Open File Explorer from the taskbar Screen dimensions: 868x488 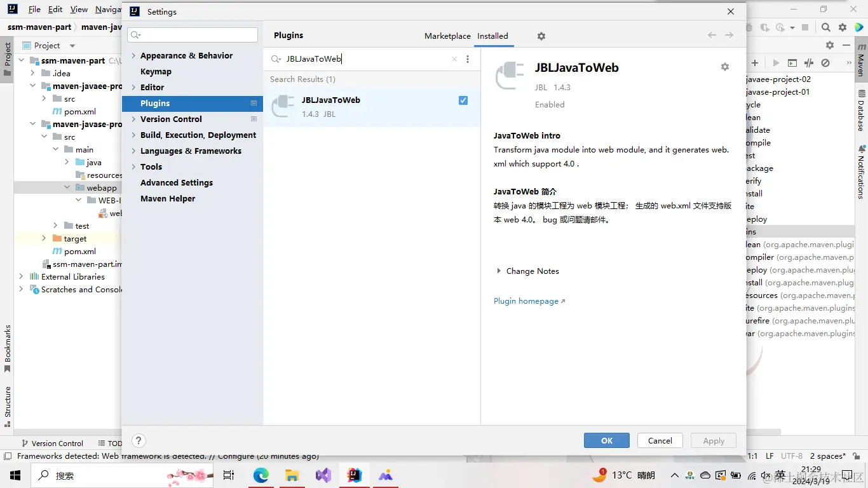click(x=292, y=475)
